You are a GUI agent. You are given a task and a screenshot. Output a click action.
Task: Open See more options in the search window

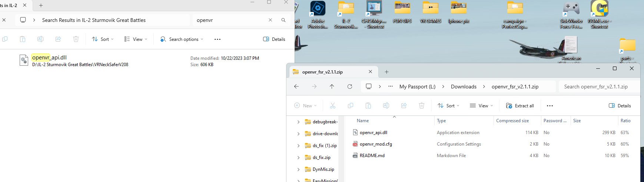(218, 39)
